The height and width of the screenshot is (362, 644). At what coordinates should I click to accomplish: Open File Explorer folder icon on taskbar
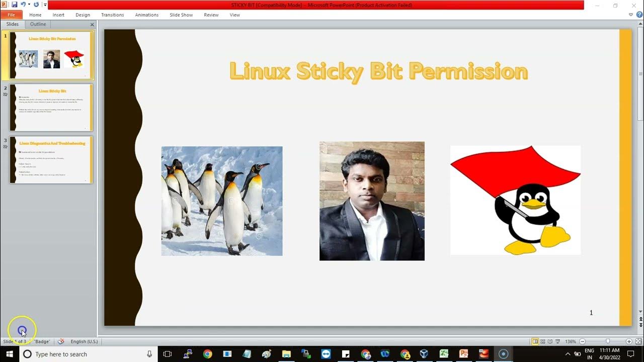(x=286, y=354)
